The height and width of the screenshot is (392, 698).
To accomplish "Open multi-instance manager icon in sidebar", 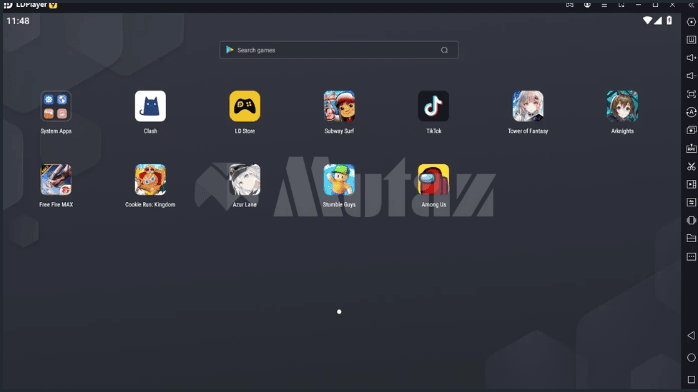I will click(x=691, y=130).
